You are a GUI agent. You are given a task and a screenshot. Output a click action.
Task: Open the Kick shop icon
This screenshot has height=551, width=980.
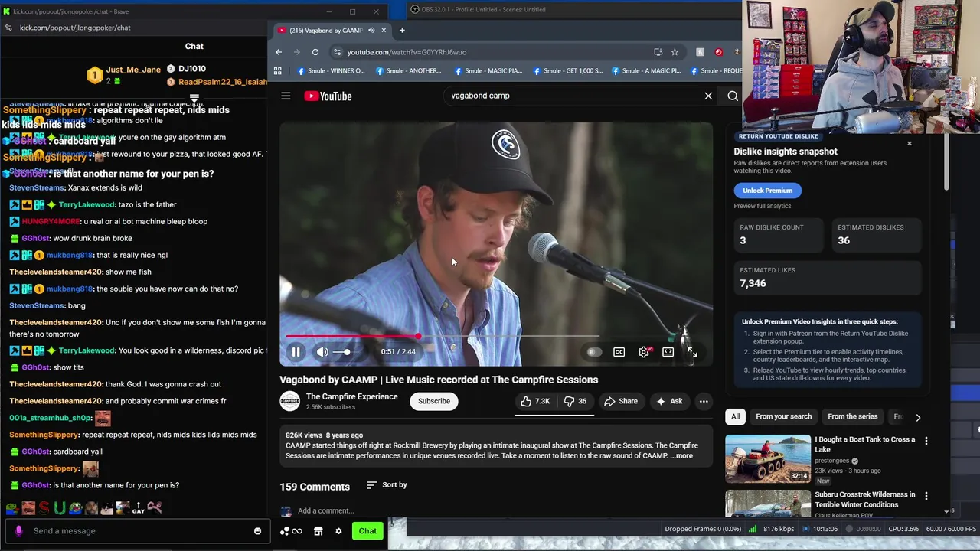(318, 531)
